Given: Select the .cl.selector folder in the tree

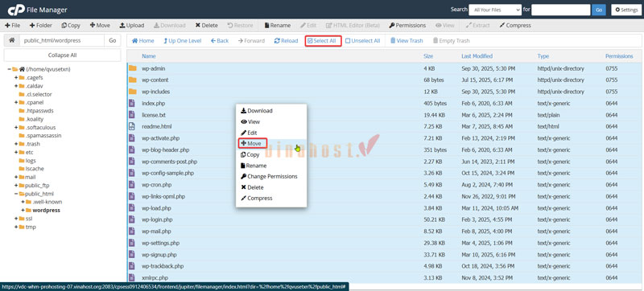Looking at the screenshot, I should 39,94.
